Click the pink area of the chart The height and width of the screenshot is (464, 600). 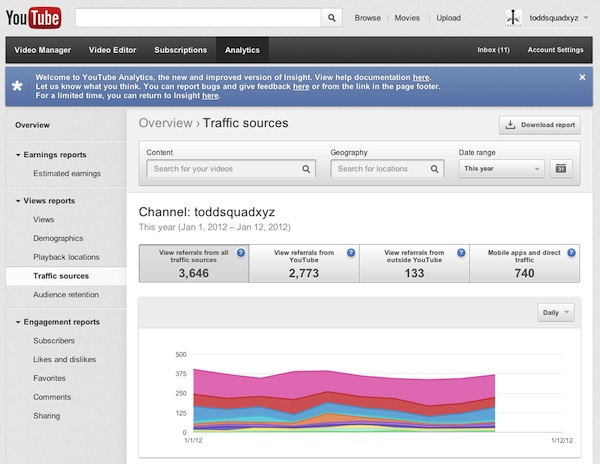344,384
